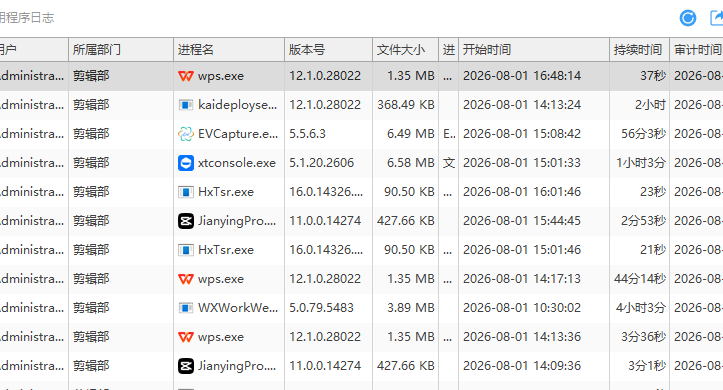Click process name EVCapture.e...
The width and height of the screenshot is (723, 390).
coord(238,134)
